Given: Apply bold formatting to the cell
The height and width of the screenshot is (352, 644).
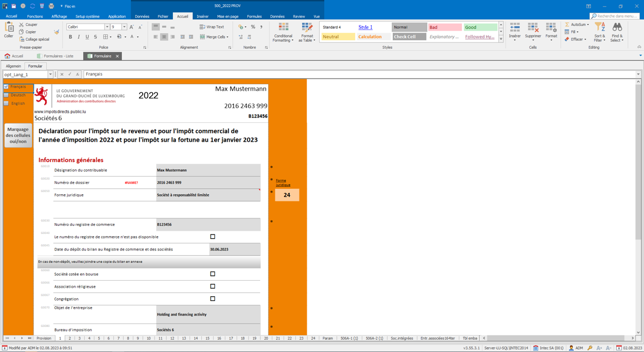Looking at the screenshot, I should (x=70, y=37).
